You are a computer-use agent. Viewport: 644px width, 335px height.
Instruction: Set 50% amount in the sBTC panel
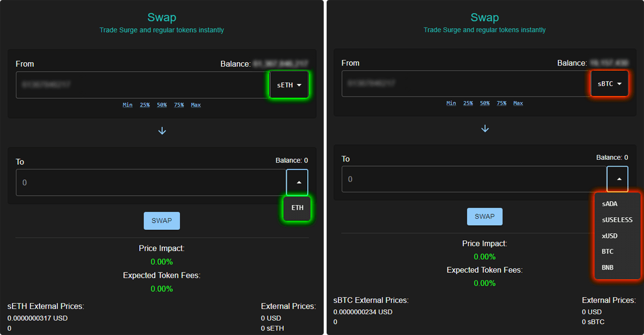point(485,103)
